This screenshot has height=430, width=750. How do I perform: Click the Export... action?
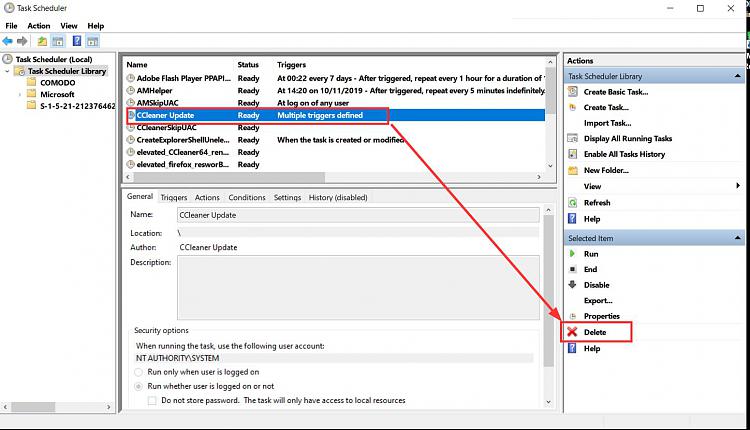(x=598, y=300)
